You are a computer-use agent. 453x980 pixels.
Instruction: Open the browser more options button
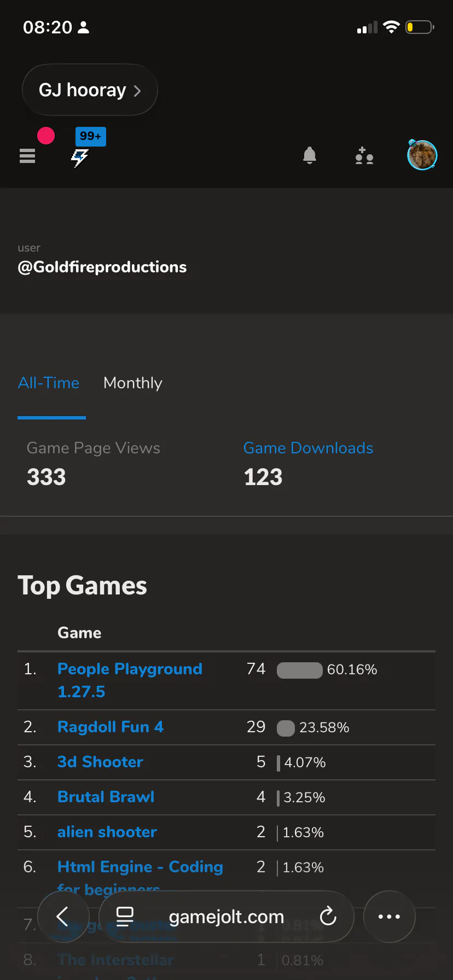pyautogui.click(x=389, y=916)
